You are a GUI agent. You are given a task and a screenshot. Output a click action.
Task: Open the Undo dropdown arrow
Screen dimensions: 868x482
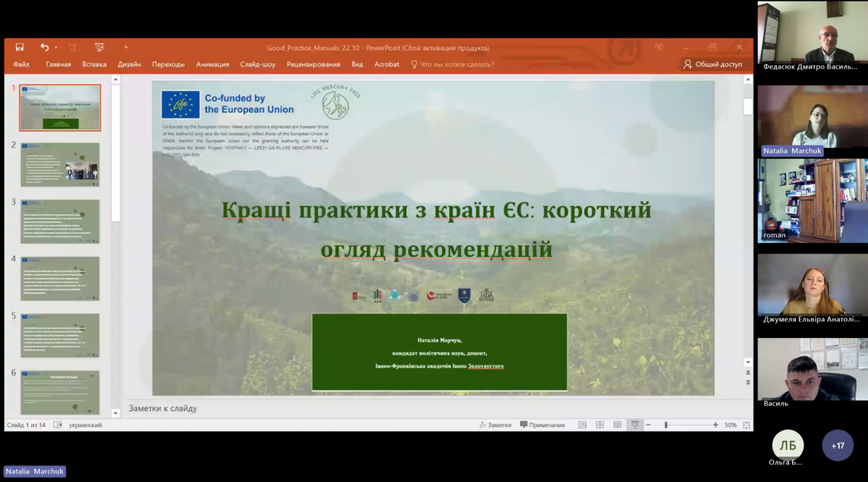click(x=56, y=47)
